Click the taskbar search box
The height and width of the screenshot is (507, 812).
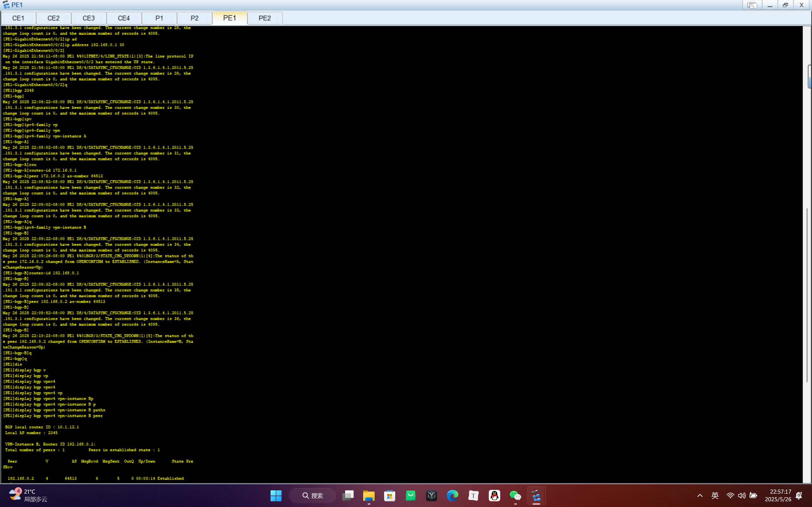pyautogui.click(x=312, y=496)
